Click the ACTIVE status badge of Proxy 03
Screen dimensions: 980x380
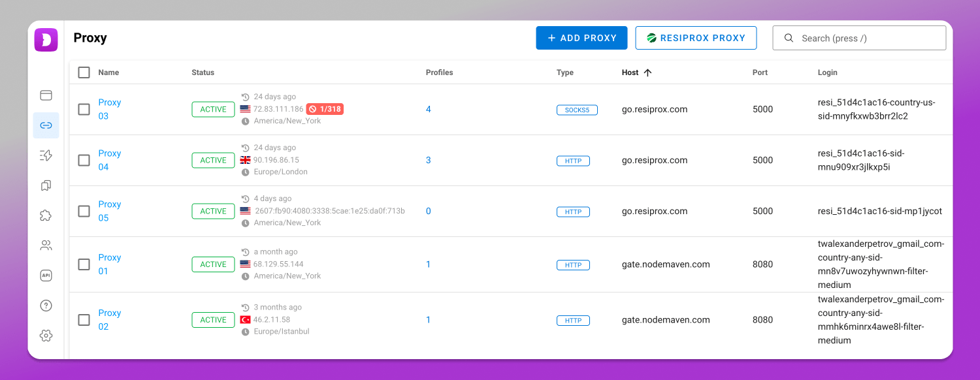click(x=213, y=109)
